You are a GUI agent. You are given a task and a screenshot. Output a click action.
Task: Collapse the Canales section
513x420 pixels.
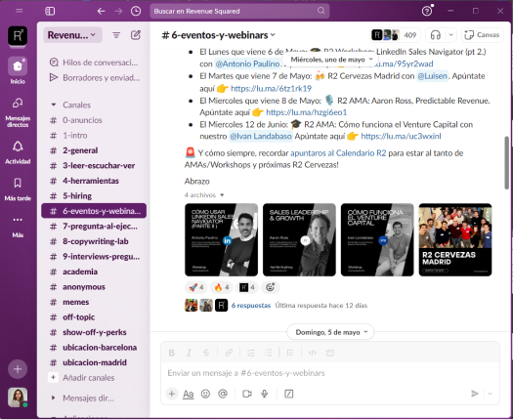coord(54,105)
